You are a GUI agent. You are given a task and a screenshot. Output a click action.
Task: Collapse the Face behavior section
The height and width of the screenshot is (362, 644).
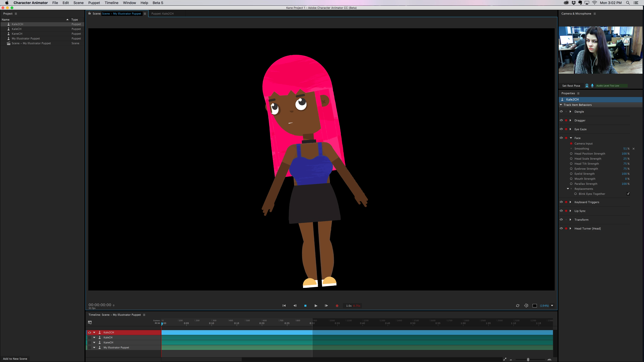point(571,138)
